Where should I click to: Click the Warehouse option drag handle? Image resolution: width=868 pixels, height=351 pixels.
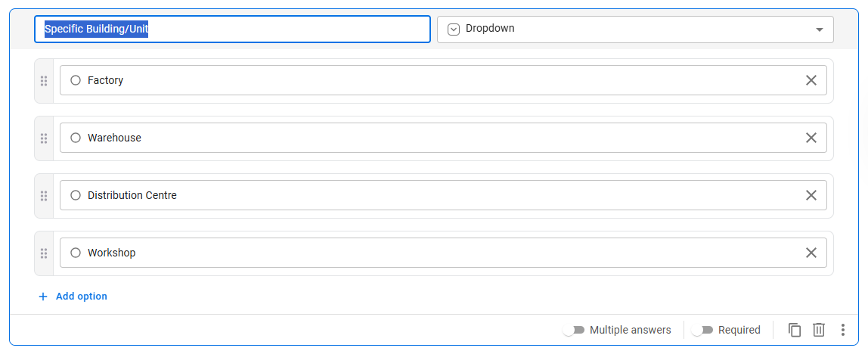44,138
